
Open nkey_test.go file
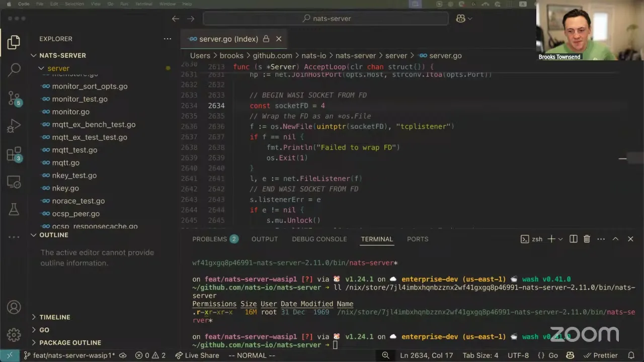pyautogui.click(x=74, y=175)
